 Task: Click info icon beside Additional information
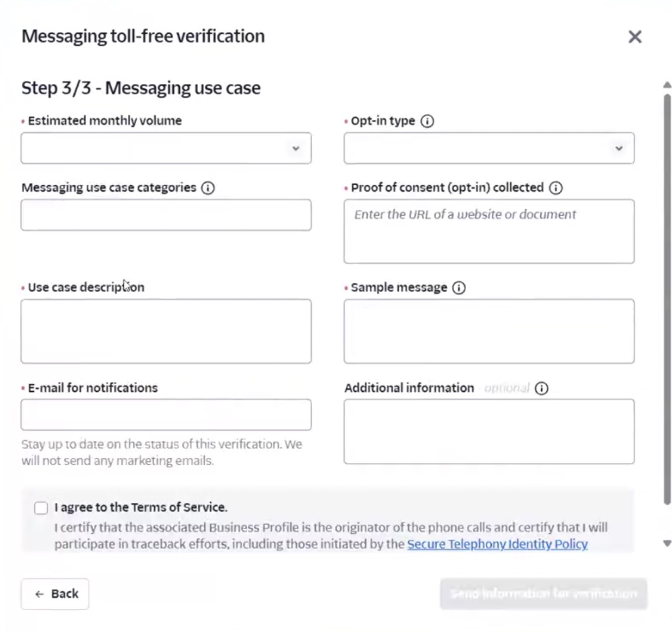pyautogui.click(x=541, y=388)
